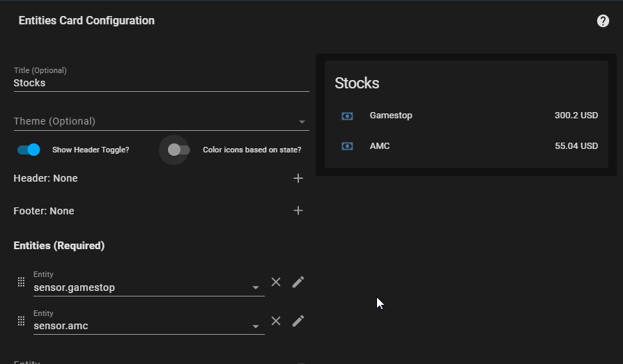This screenshot has width=623, height=364.
Task: Select the AMC row in preview card
Action: point(466,146)
